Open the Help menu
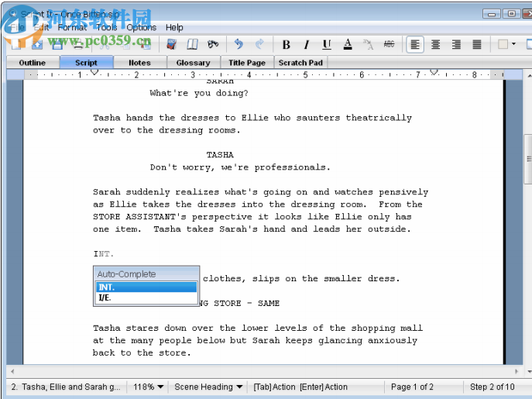This screenshot has height=399, width=532. 174,28
